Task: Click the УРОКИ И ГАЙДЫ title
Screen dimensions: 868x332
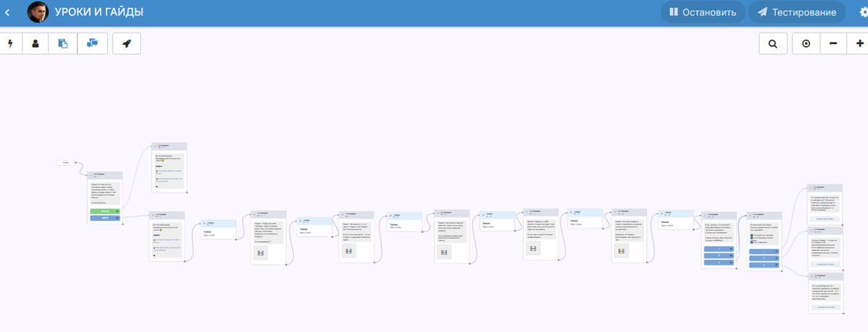Action: [99, 12]
